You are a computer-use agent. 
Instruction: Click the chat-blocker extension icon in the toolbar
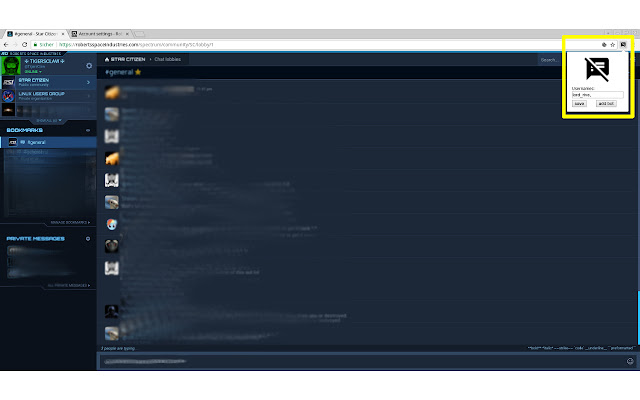point(623,44)
